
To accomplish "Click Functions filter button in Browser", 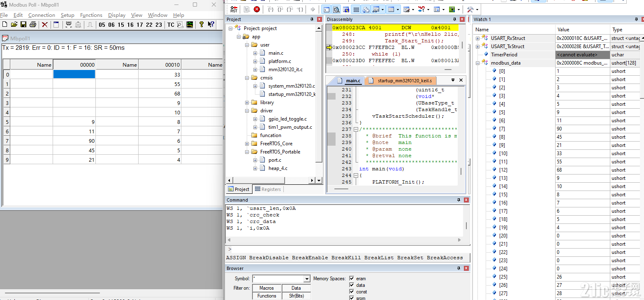I will [267, 296].
